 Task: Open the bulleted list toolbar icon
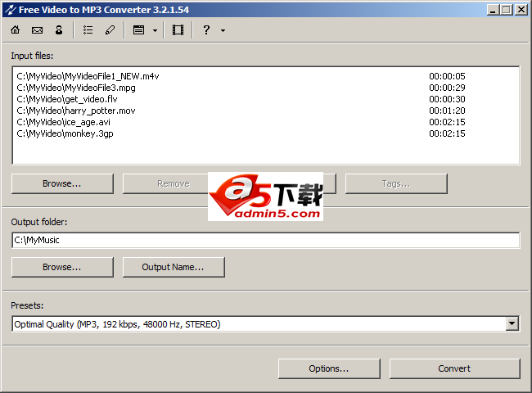click(x=88, y=30)
